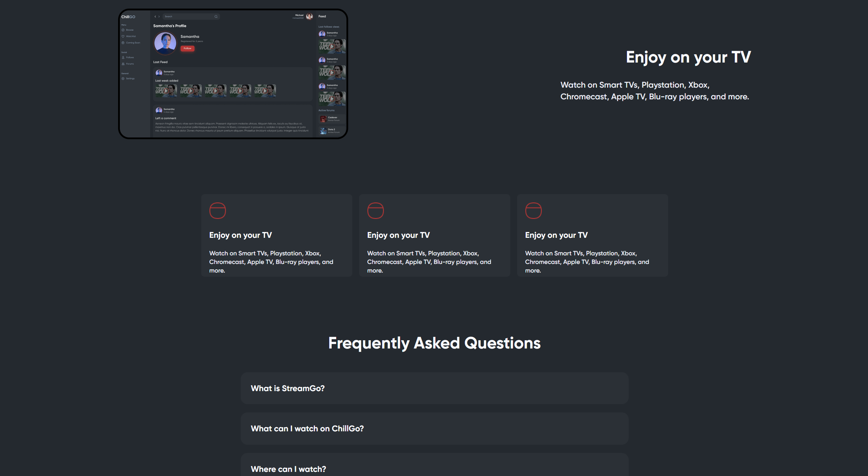Expand the 'What is StreamGo?' question
868x476 pixels.
[434, 388]
